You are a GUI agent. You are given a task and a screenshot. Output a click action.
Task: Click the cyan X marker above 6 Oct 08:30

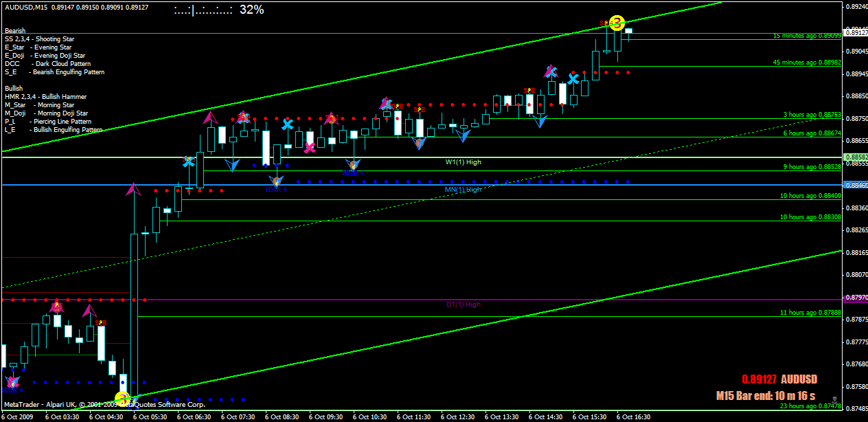pyautogui.click(x=288, y=124)
